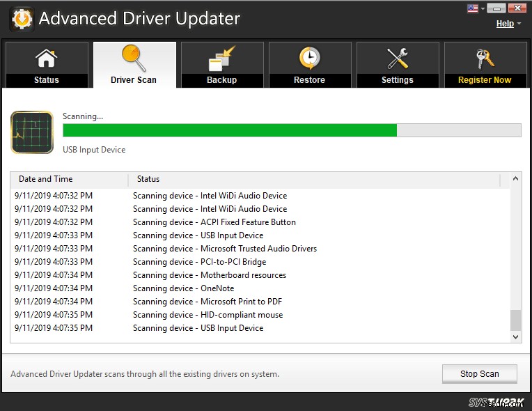Click the Driver Scan magnifier icon
Viewport: 532px width, 411px height.
pyautogui.click(x=134, y=58)
